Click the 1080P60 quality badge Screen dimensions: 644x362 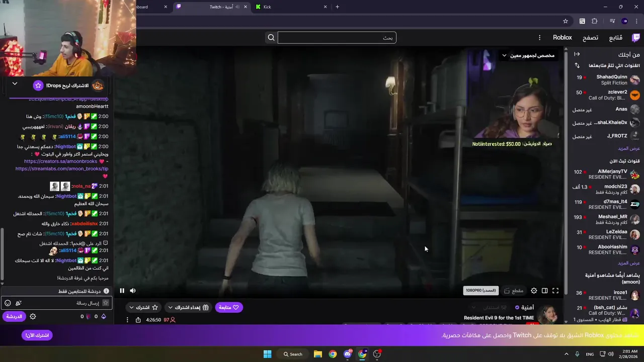[x=480, y=291]
